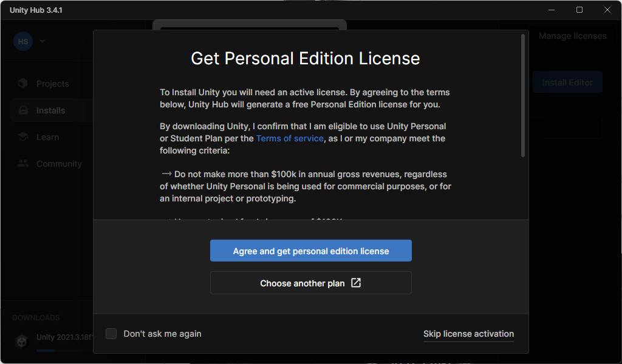The width and height of the screenshot is (622, 364).
Task: Click Skip license activation link
Action: pos(468,334)
